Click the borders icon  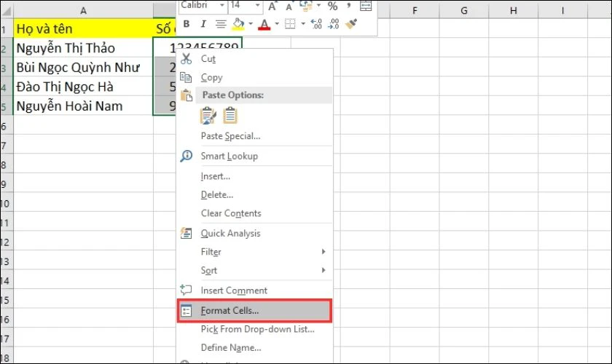pyautogui.click(x=290, y=24)
